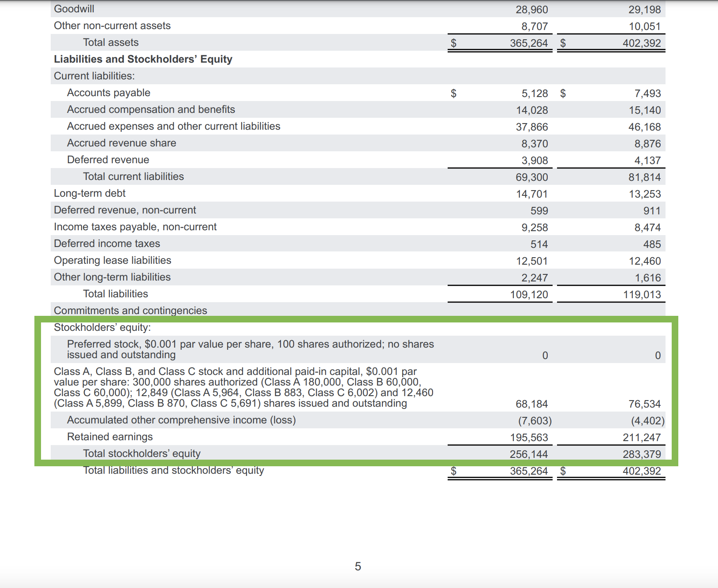This screenshot has height=588, width=718.
Task: Select Long-term debt value 14,701
Action: [532, 194]
